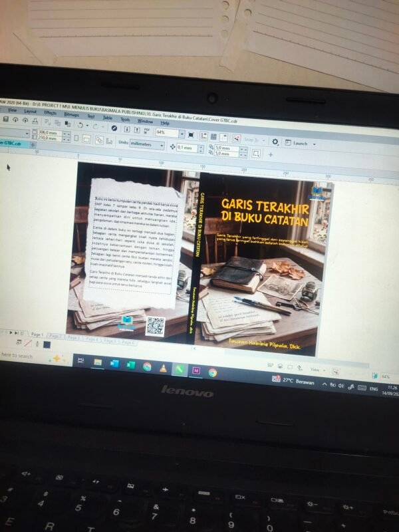Open the Bitmaps menu
Image resolution: width=399 pixels, height=532 pixels.
click(72, 114)
